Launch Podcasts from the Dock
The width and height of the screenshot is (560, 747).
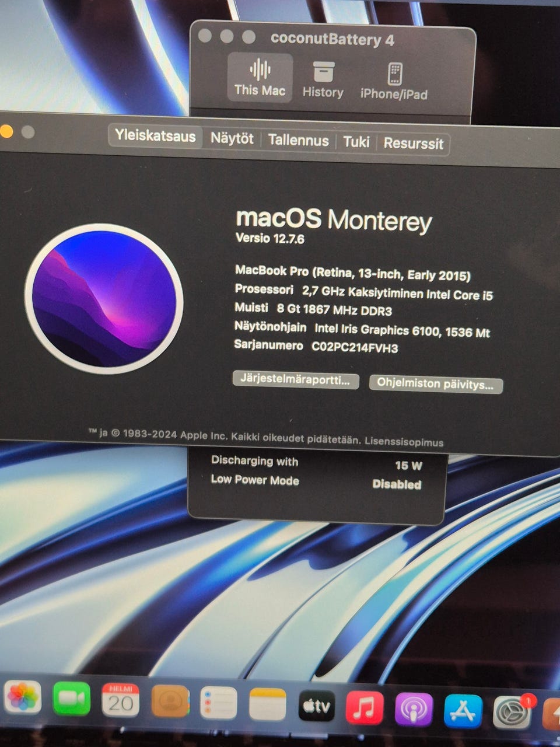[x=414, y=710]
